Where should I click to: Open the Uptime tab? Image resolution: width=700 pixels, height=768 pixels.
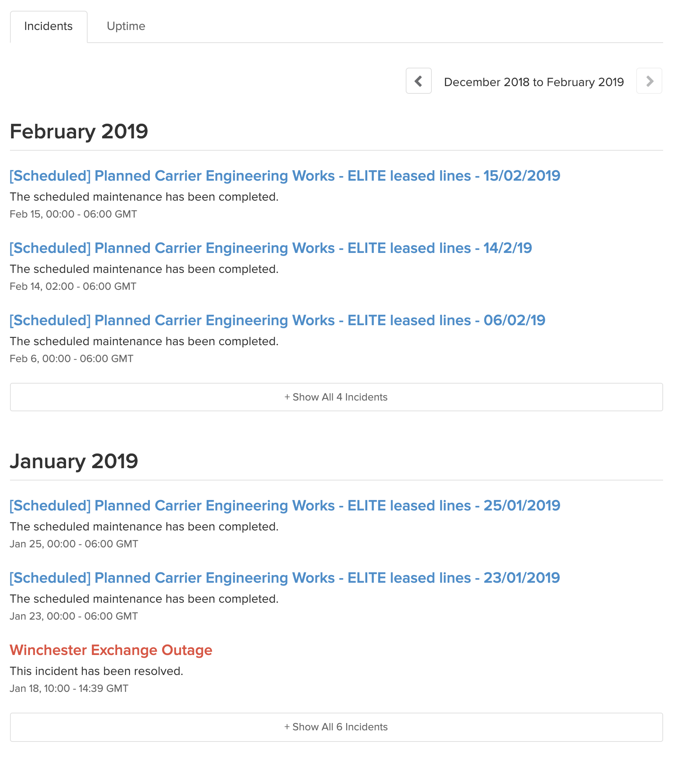coord(126,27)
